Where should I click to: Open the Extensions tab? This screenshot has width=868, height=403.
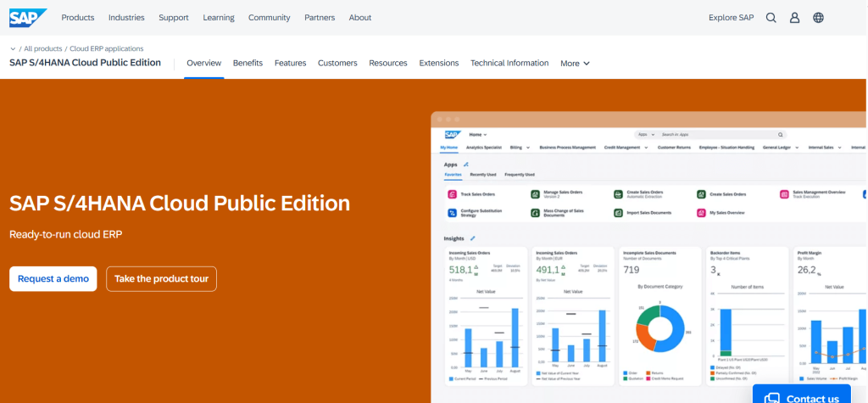tap(439, 63)
